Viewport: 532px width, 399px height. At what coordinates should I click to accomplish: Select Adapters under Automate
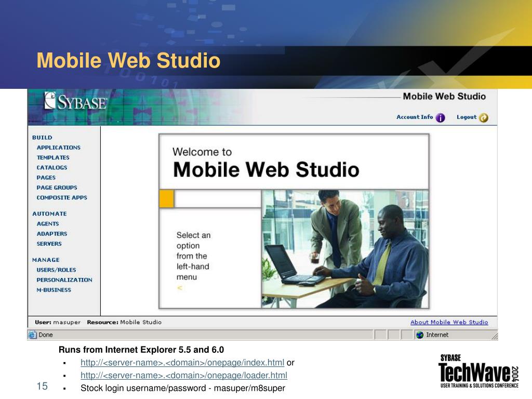click(52, 234)
